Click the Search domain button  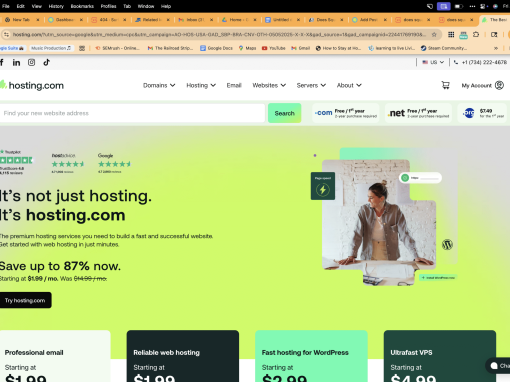[284, 113]
